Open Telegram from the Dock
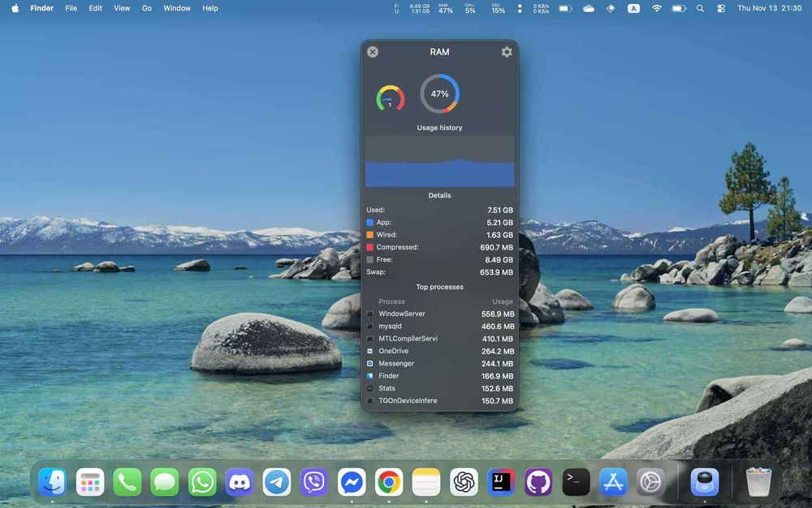Screen dimensions: 812x508 click(277, 482)
